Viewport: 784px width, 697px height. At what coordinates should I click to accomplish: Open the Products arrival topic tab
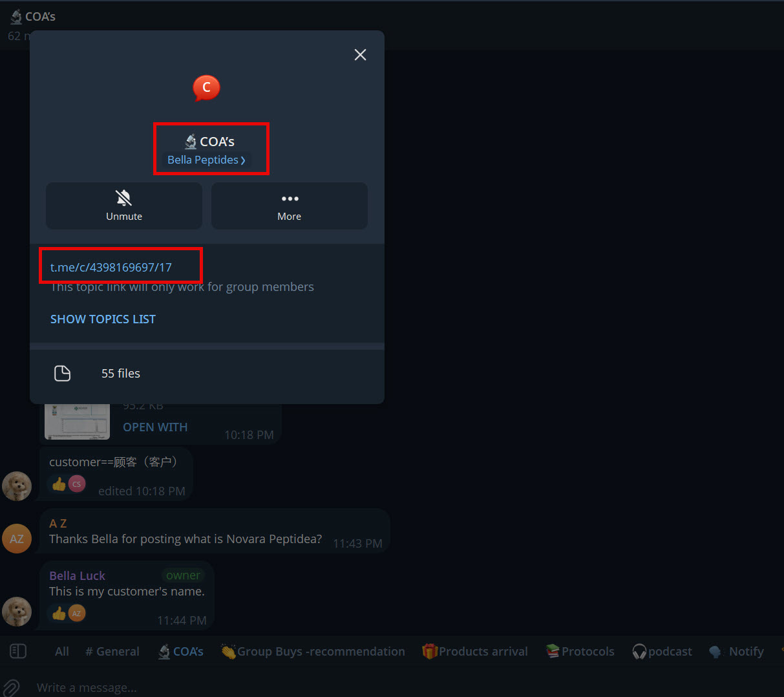pos(475,652)
